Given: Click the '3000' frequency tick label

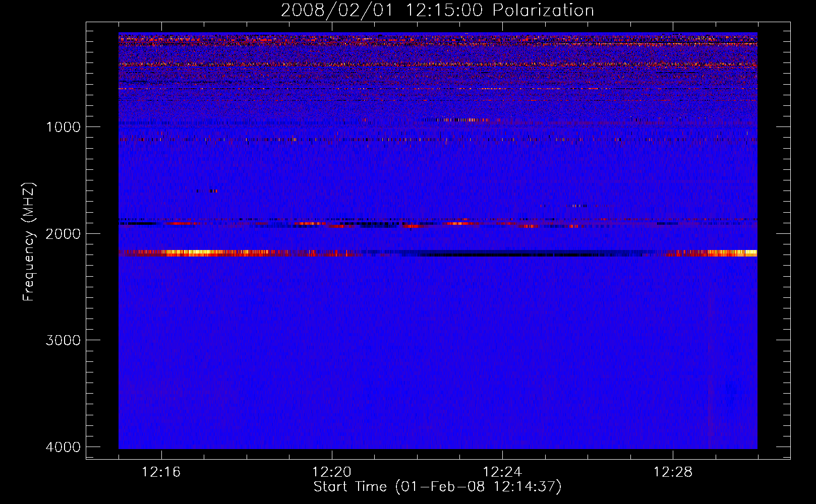Looking at the screenshot, I should (63, 340).
